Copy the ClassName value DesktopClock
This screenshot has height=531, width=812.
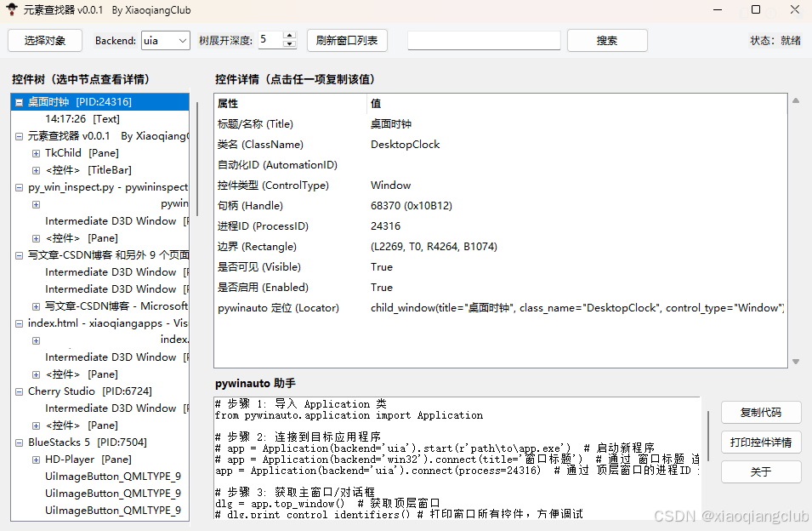tap(405, 145)
